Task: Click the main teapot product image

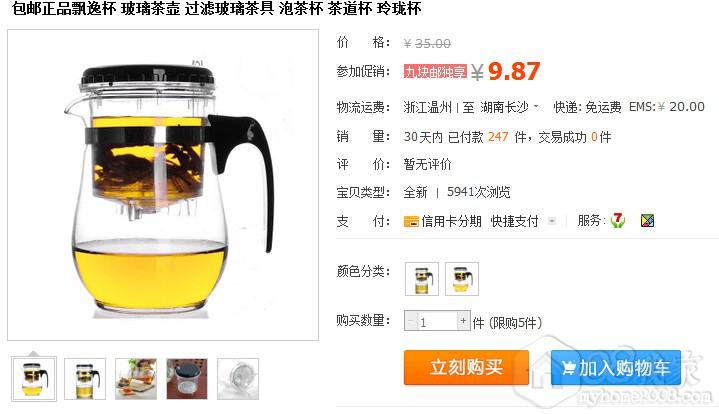Action: (163, 185)
